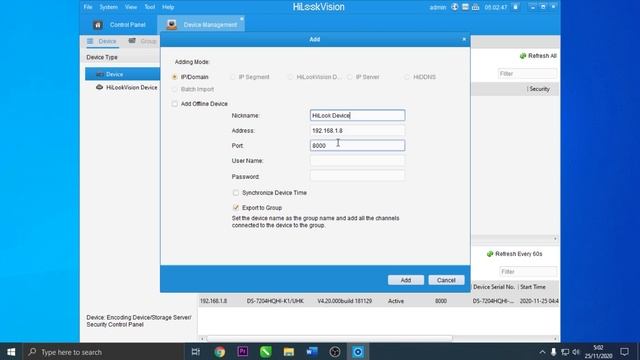Click the cloud icon beside HiLookVision Device
This screenshot has width=640, height=360.
point(99,87)
